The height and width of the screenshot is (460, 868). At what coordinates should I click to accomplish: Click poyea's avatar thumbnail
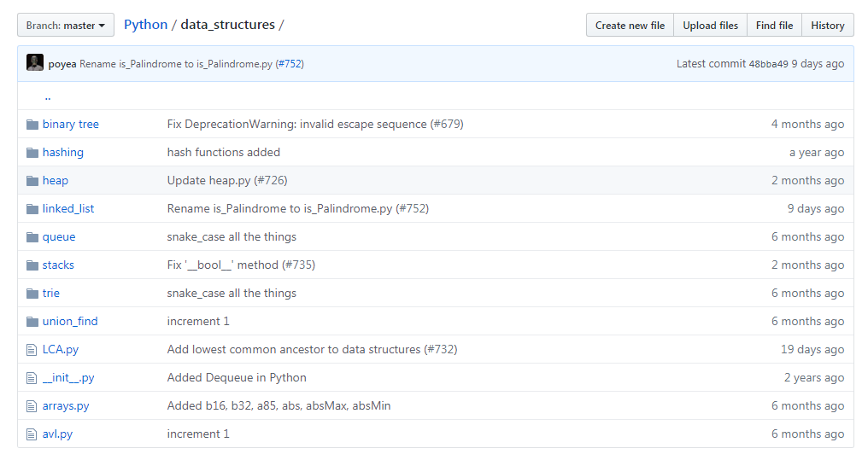pyautogui.click(x=35, y=63)
